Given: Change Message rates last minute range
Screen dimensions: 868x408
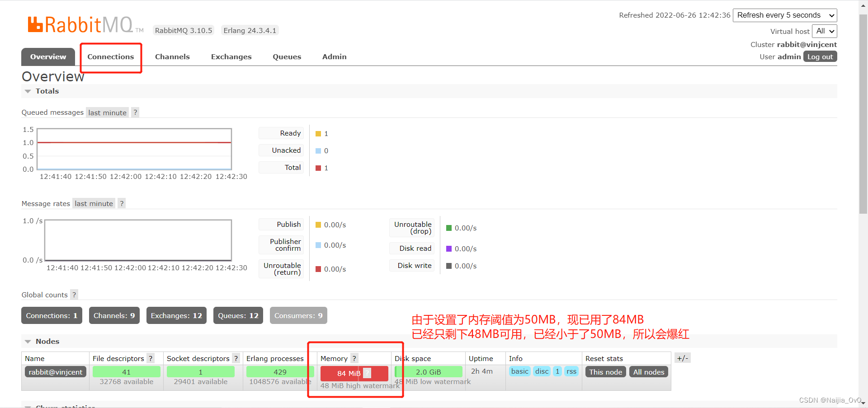Looking at the screenshot, I should 94,204.
